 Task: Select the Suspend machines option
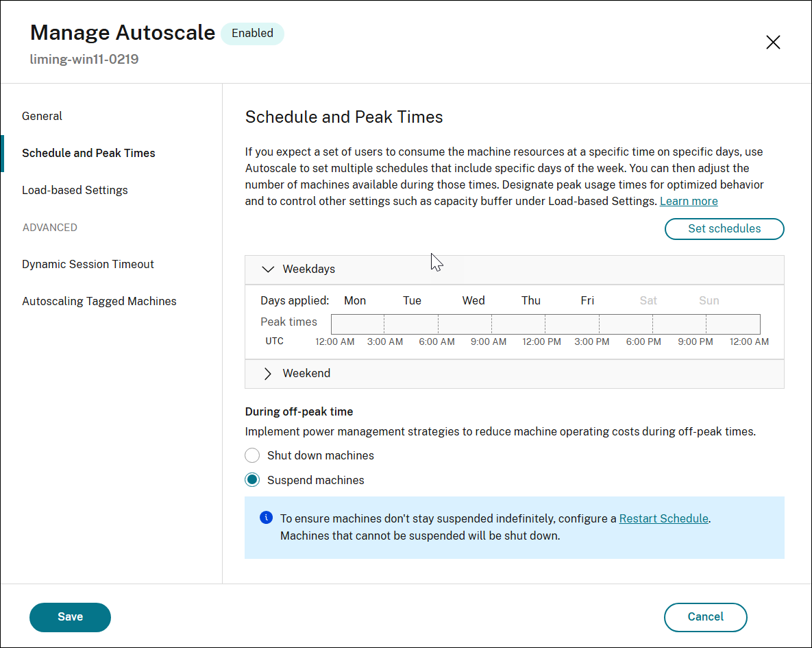(x=252, y=479)
